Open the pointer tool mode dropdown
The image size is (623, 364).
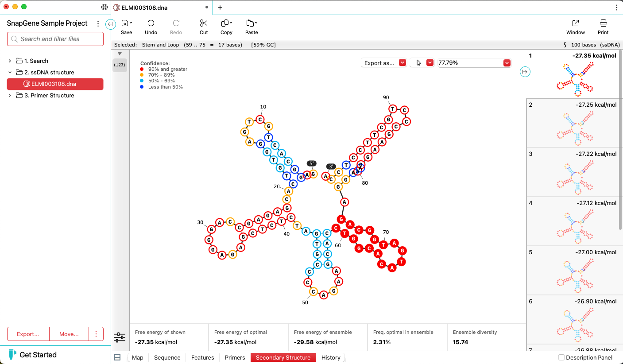coord(422,63)
